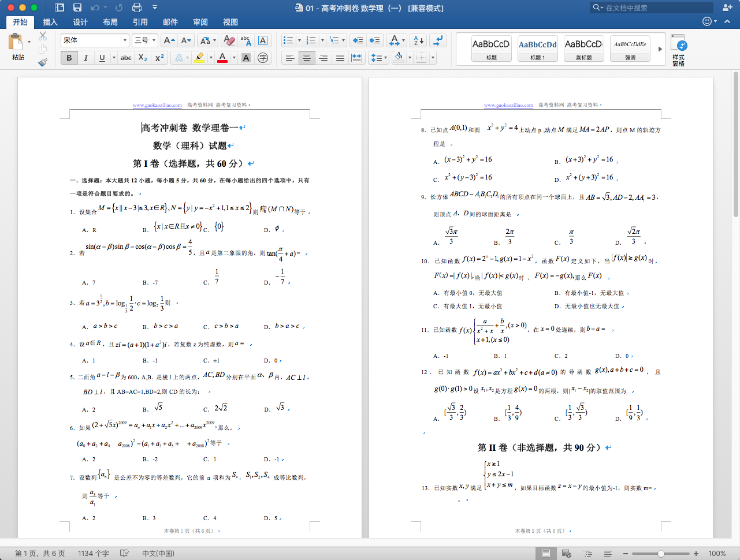This screenshot has width=740, height=560.
Task: Decrease the paragraph indent
Action: pyautogui.click(x=358, y=40)
